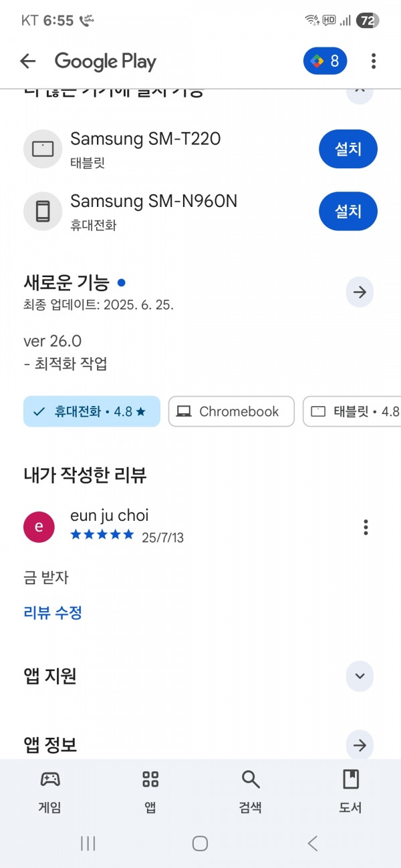Viewport: 401px width, 868px height.
Task: Tap the tablet device icon for SM-T220
Action: (43, 149)
